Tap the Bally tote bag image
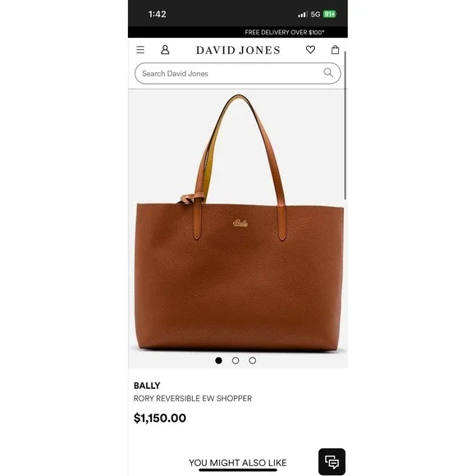The height and width of the screenshot is (476, 476). pos(239,223)
